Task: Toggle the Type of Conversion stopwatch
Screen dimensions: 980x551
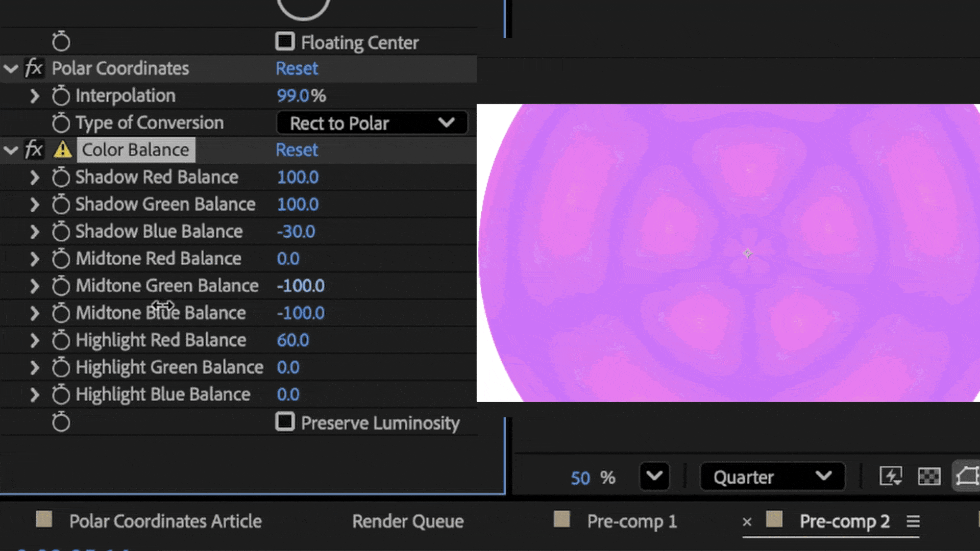Action: pyautogui.click(x=61, y=122)
